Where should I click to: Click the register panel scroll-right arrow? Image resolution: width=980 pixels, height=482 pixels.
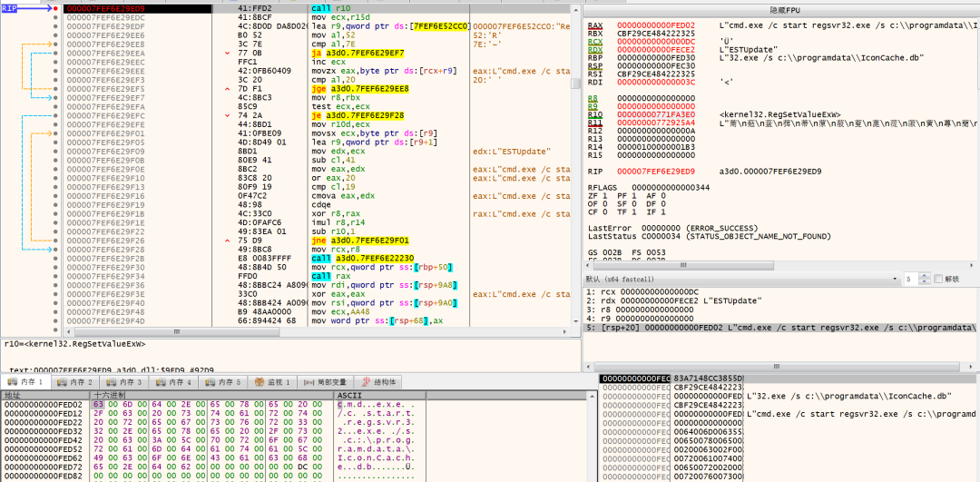click(971, 266)
